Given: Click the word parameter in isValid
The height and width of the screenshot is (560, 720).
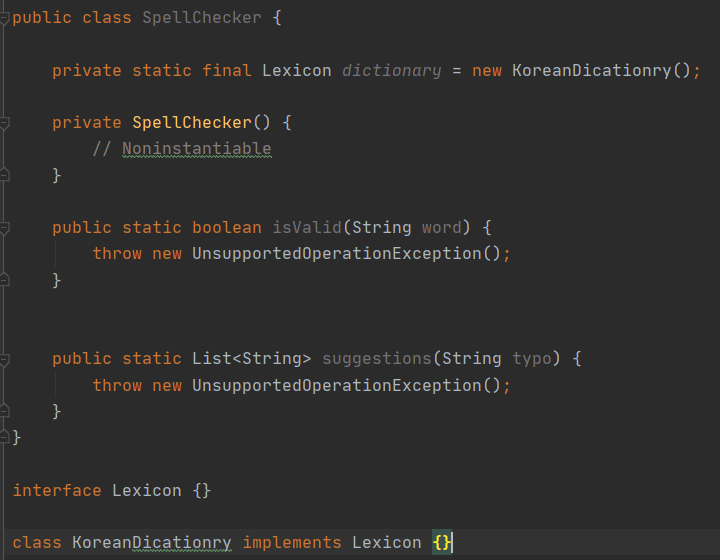Looking at the screenshot, I should coord(442,228).
